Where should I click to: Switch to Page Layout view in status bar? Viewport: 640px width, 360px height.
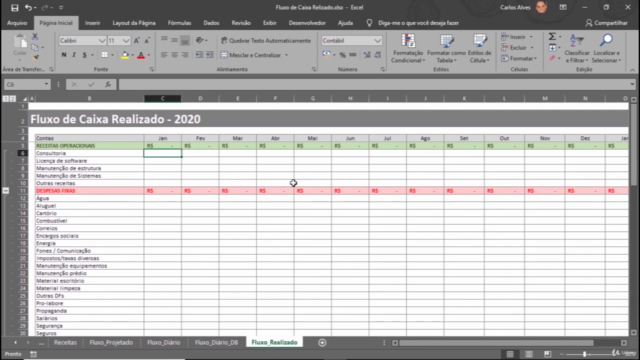click(529, 354)
